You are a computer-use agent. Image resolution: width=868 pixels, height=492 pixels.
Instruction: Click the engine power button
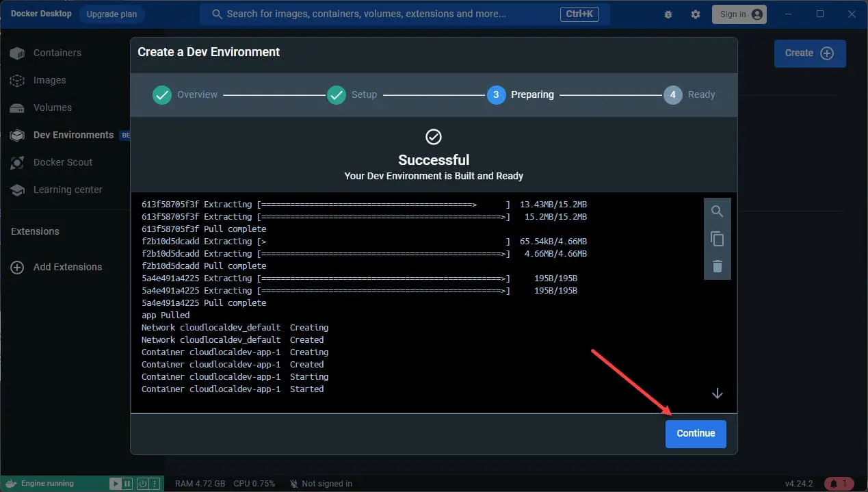(142, 483)
